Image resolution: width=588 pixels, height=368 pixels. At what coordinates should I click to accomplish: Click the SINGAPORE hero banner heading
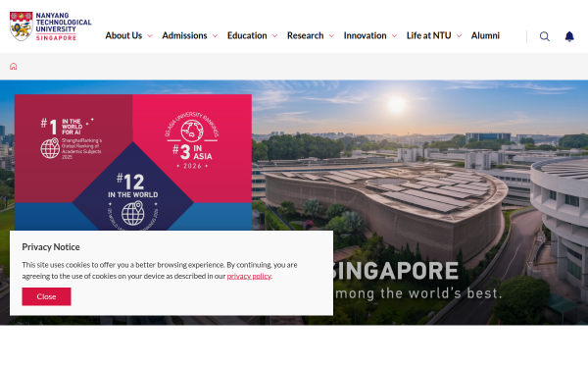pyautogui.click(x=396, y=271)
